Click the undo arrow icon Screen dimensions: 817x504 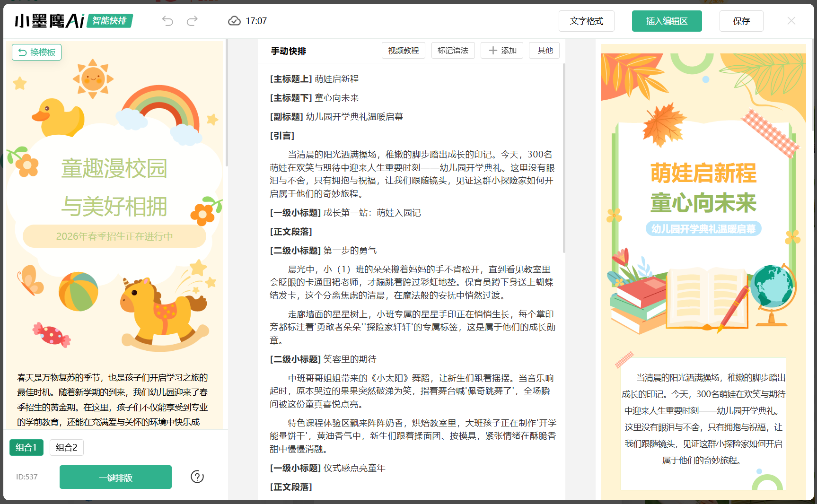pyautogui.click(x=167, y=21)
